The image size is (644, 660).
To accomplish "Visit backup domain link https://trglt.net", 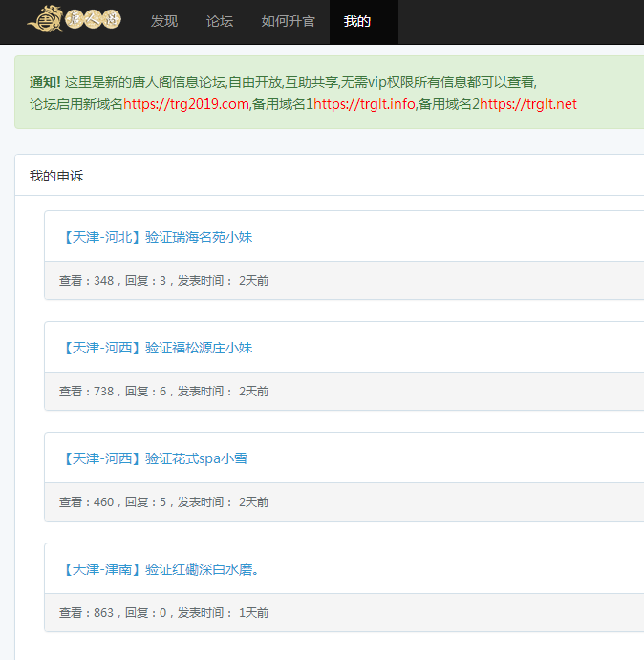I will [x=528, y=104].
